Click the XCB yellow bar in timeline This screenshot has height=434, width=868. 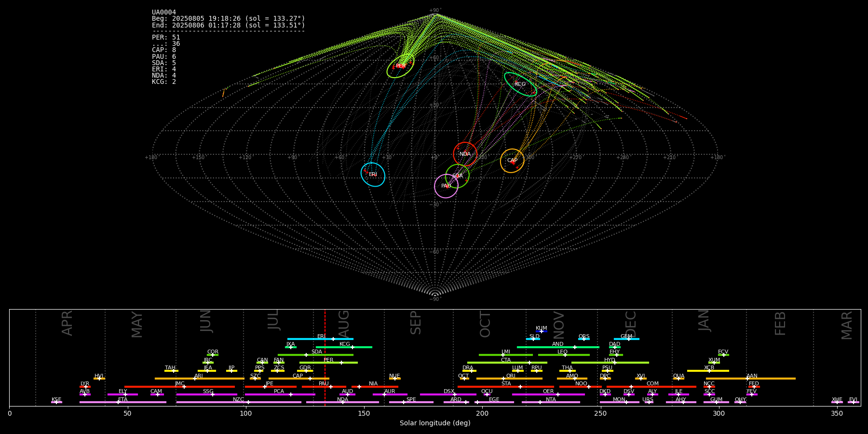point(708,370)
